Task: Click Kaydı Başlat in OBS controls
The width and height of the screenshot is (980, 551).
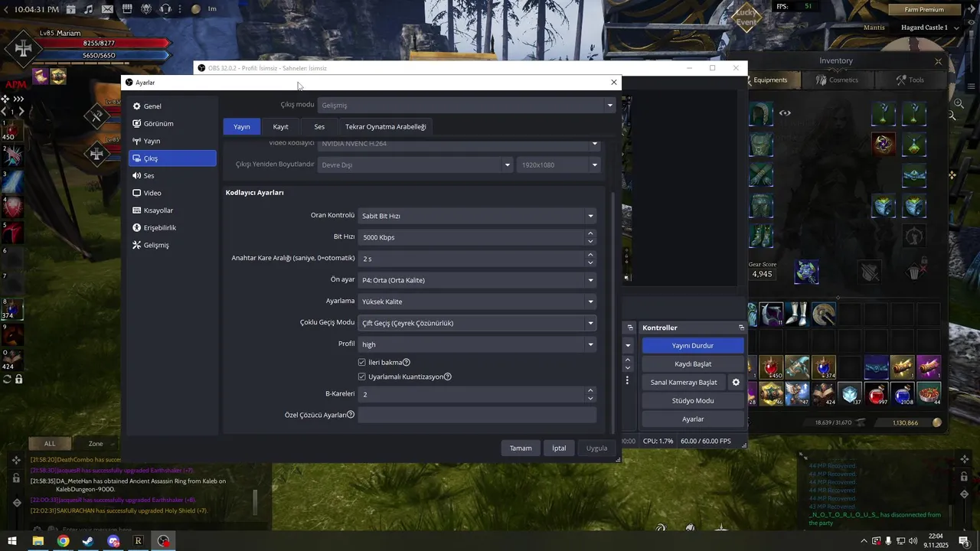Action: click(x=692, y=364)
